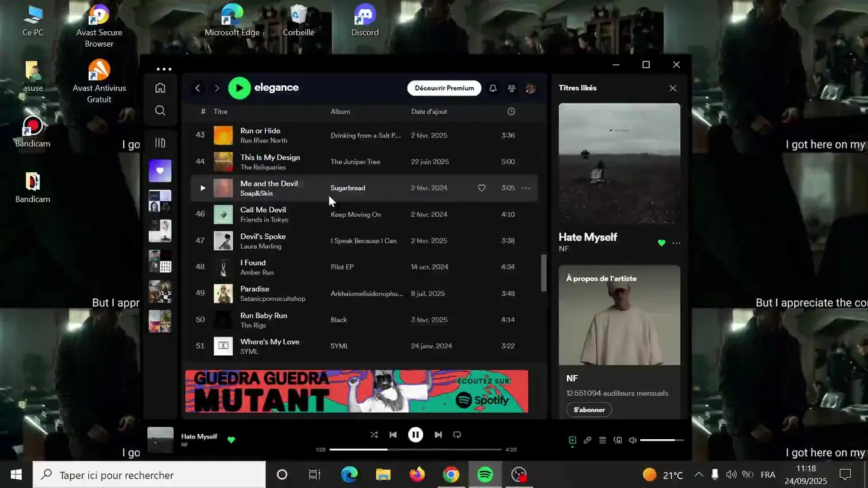This screenshot has height=488, width=868.
Task: Mute with the volume speaker icon
Action: click(633, 440)
